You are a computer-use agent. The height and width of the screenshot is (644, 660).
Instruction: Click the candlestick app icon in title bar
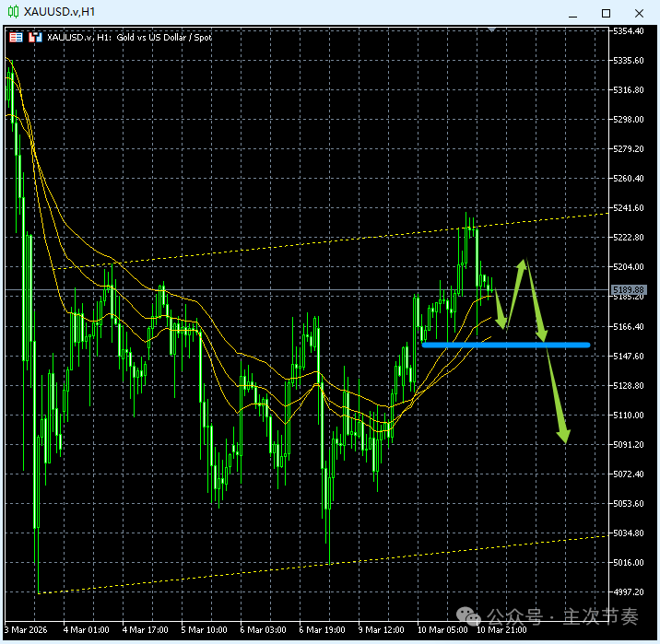coord(12,13)
